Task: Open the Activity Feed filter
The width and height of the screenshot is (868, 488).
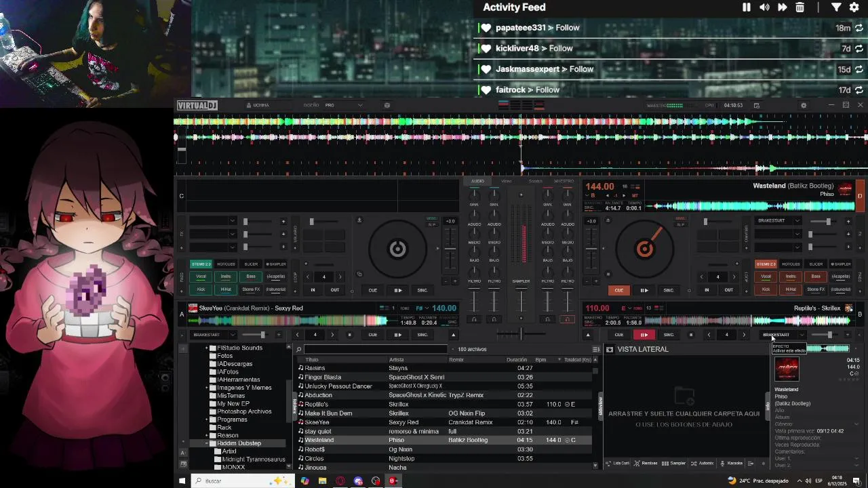Action: click(836, 7)
